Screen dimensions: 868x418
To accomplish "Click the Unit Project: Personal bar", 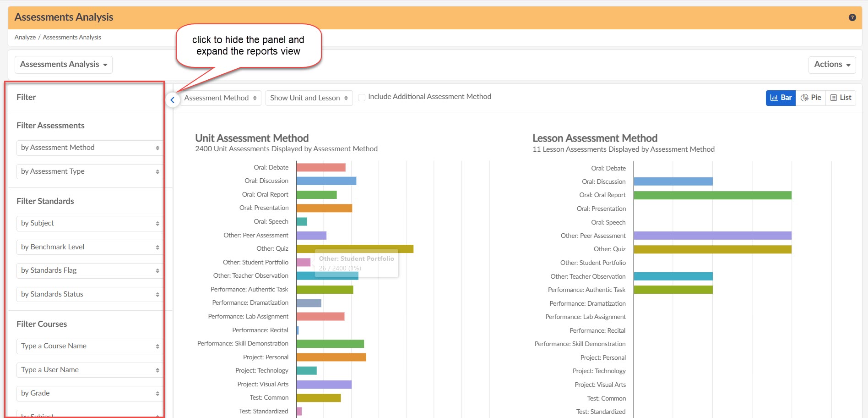I will (x=331, y=357).
